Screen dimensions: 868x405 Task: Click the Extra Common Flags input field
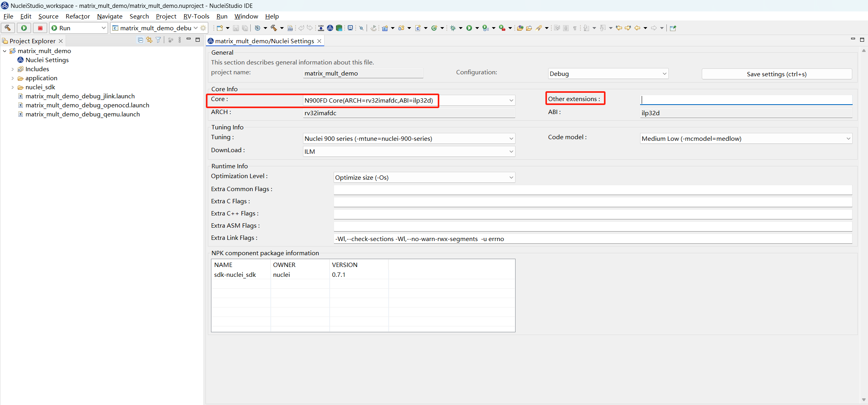593,190
